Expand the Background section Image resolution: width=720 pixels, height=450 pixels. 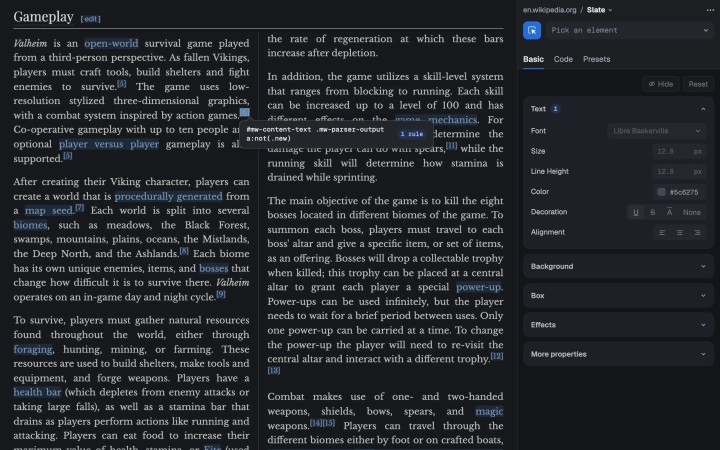(x=618, y=266)
